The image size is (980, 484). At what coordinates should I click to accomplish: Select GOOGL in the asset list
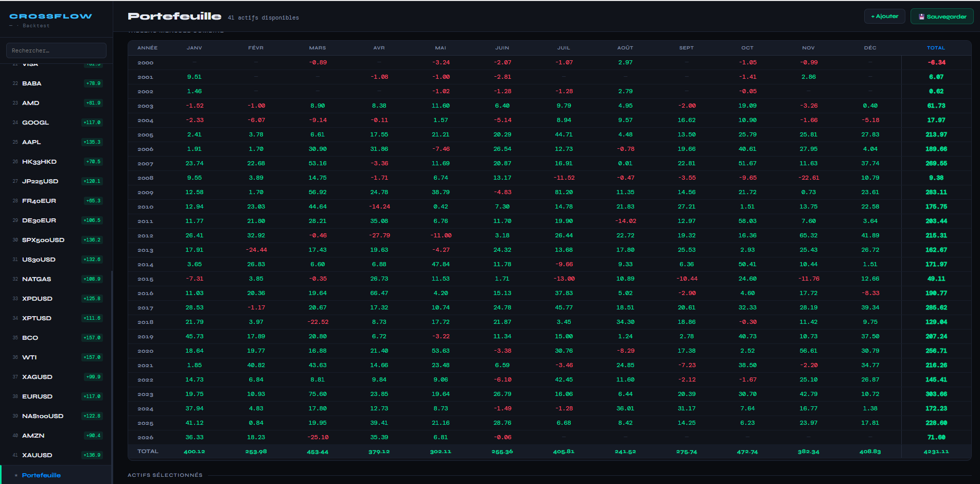[56, 123]
